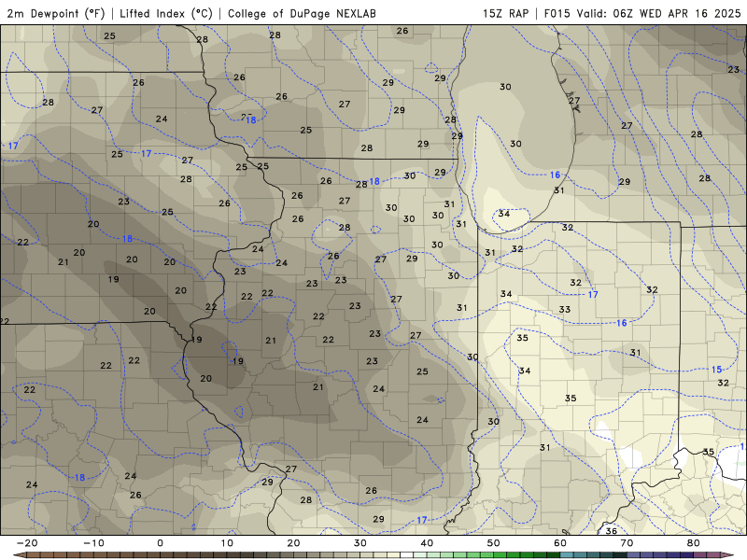This screenshot has height=560, width=747.
Task: Click the "2m Dewpoint (°F)" title text
Action: (x=56, y=13)
